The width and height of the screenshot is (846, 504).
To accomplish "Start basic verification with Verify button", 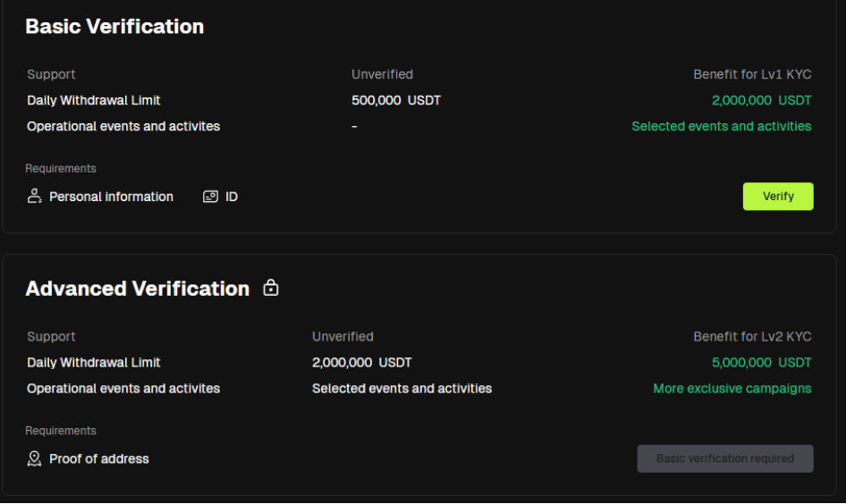I will point(778,197).
